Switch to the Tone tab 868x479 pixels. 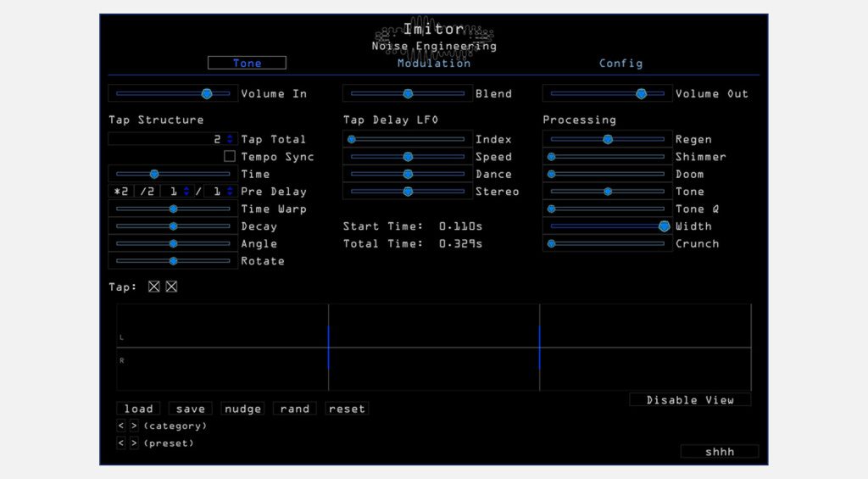coord(247,63)
